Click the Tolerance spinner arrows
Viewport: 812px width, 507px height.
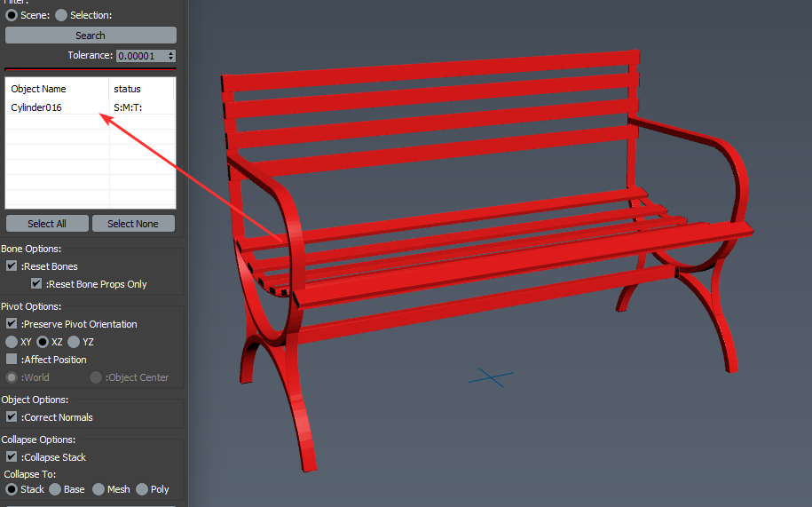(171, 55)
